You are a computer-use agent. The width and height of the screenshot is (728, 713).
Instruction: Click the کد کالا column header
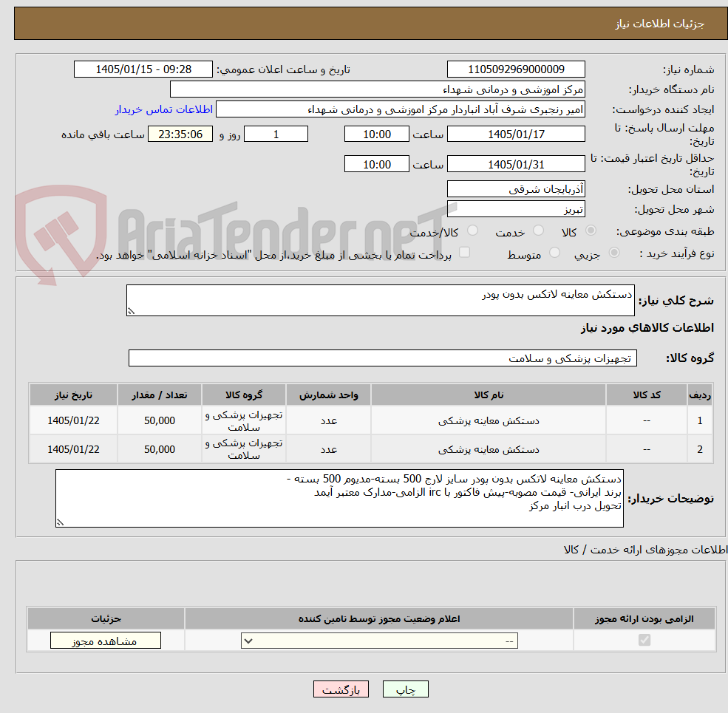(x=647, y=395)
